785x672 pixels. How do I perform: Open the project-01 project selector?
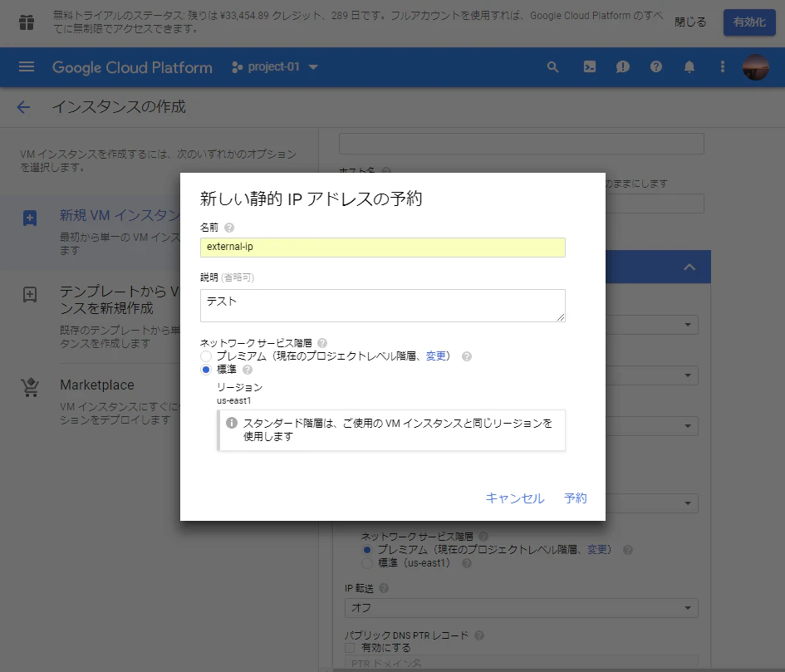(275, 67)
